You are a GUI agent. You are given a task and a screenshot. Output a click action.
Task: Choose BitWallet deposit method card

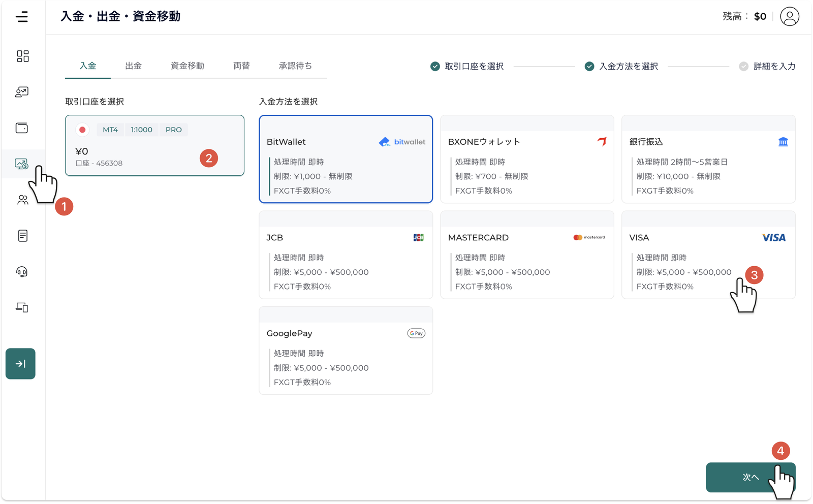[346, 159]
